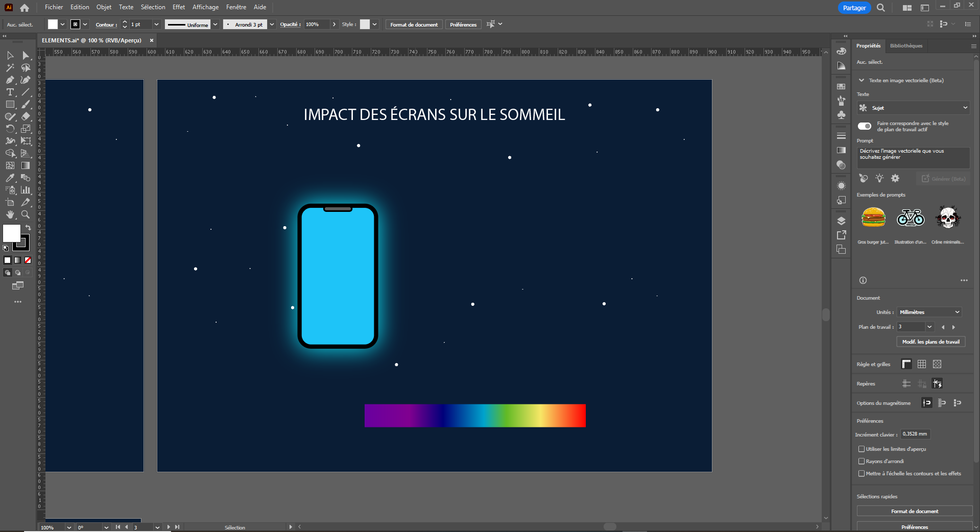Click the prompt description text field
Viewport: 980px width, 532px height.
point(913,158)
